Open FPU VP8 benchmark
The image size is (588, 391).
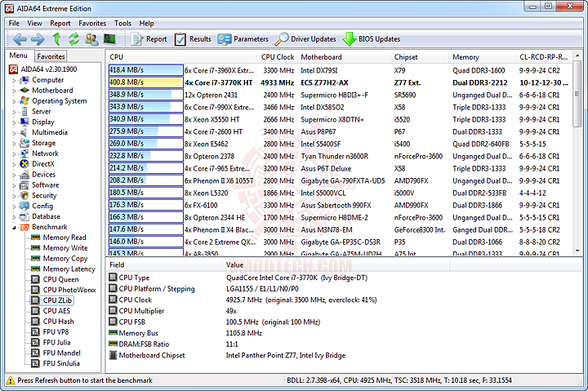[56, 331]
